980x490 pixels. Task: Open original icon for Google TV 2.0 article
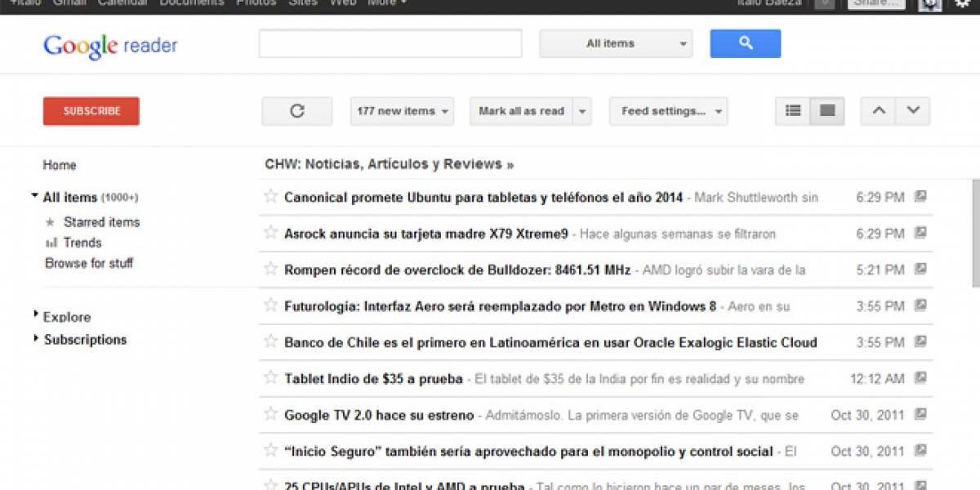click(x=920, y=414)
